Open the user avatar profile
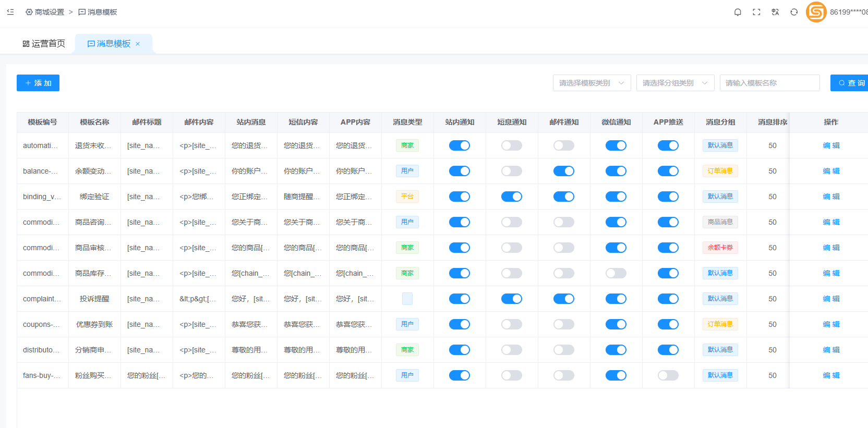This screenshot has width=868, height=428. (816, 12)
